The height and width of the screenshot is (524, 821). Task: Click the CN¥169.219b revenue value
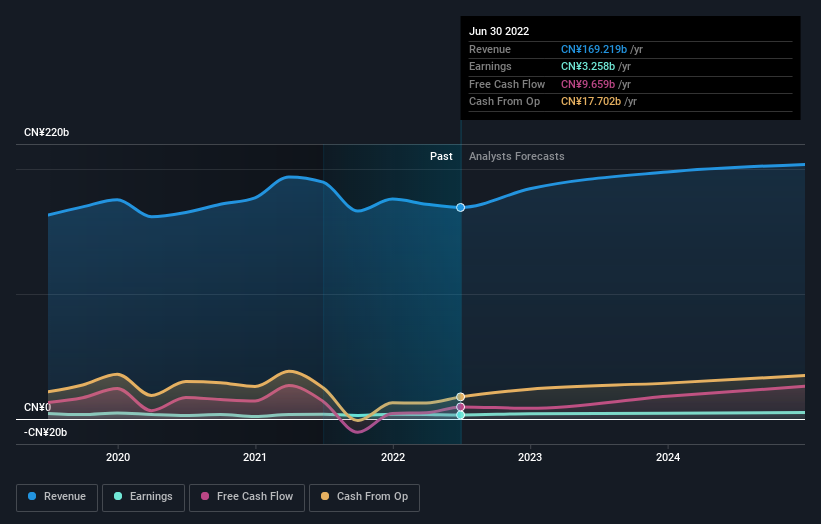[x=594, y=49]
